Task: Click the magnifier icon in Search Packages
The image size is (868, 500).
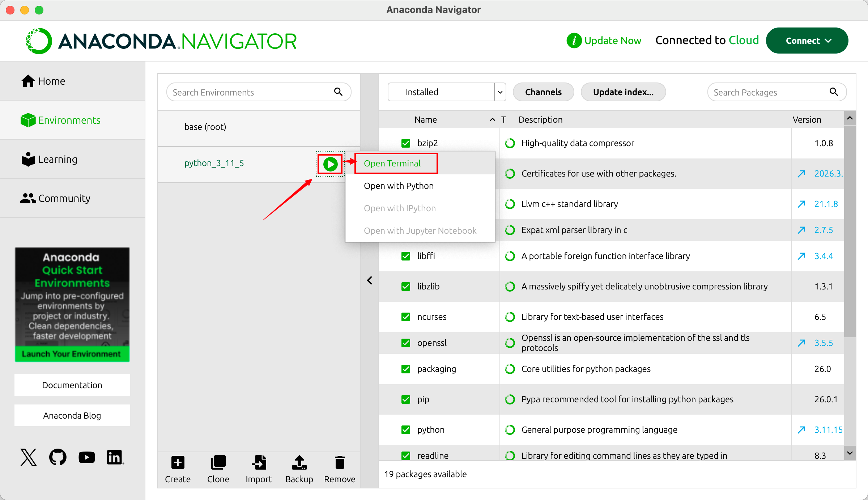Action: 834,92
